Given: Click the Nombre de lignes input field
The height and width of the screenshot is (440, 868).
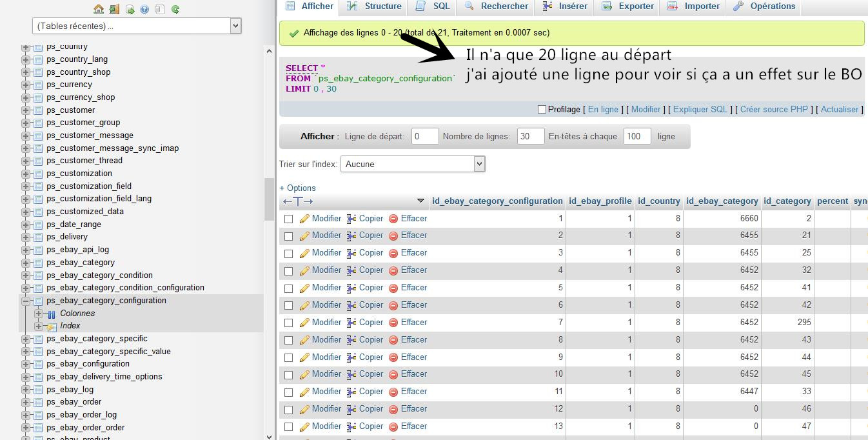Looking at the screenshot, I should click(531, 136).
